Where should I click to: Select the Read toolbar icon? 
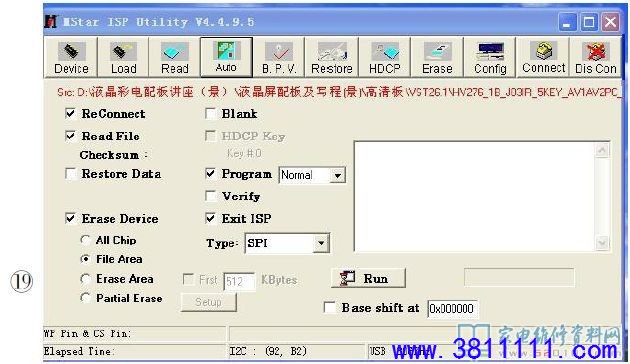[174, 57]
